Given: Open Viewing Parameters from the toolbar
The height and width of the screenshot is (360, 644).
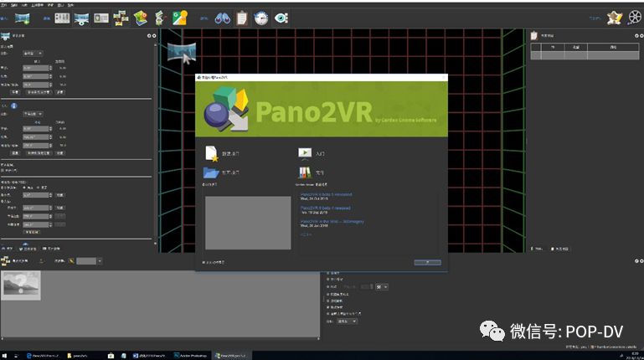Looking at the screenshot, I should click(81, 18).
